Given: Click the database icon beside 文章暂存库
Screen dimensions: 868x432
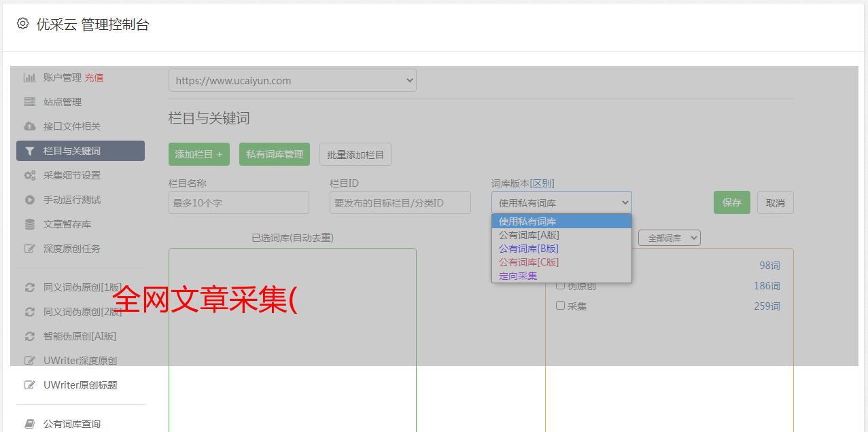Looking at the screenshot, I should pos(30,224).
